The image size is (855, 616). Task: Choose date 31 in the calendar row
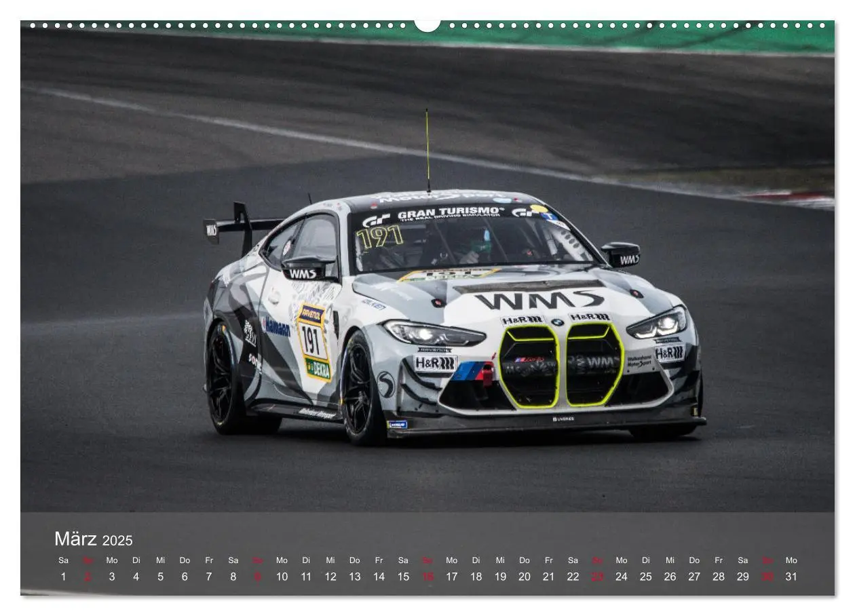click(x=791, y=577)
